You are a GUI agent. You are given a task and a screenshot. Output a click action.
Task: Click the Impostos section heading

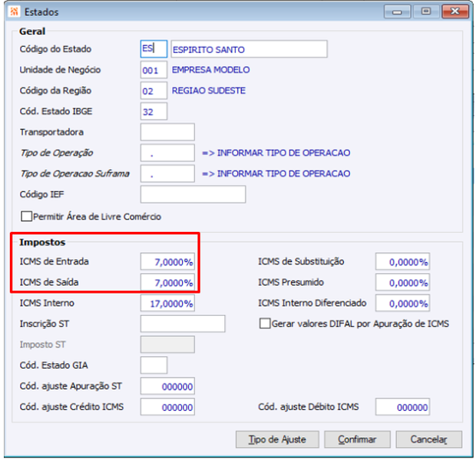(42, 243)
